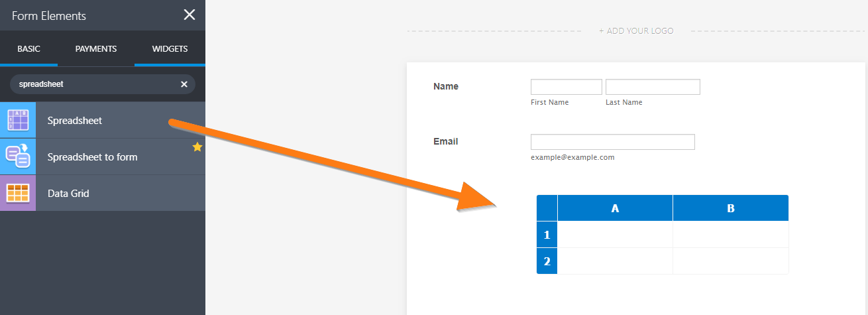The width and height of the screenshot is (868, 315).
Task: Click Add Your Logo link
Action: (636, 31)
